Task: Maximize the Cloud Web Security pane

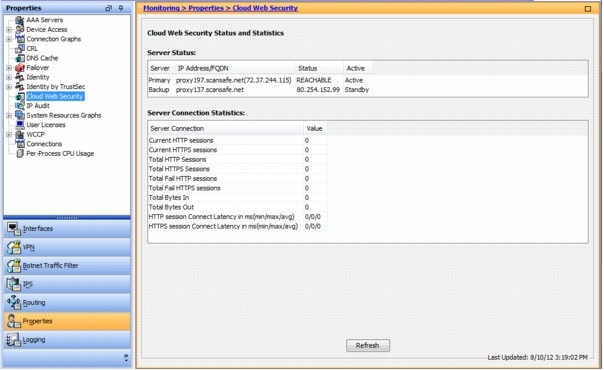Action: pyautogui.click(x=588, y=8)
